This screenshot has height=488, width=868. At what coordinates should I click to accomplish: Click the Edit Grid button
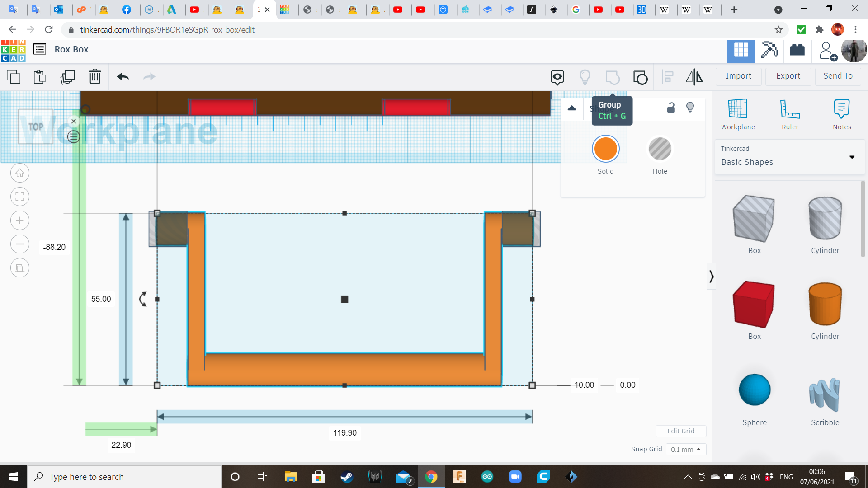680,431
